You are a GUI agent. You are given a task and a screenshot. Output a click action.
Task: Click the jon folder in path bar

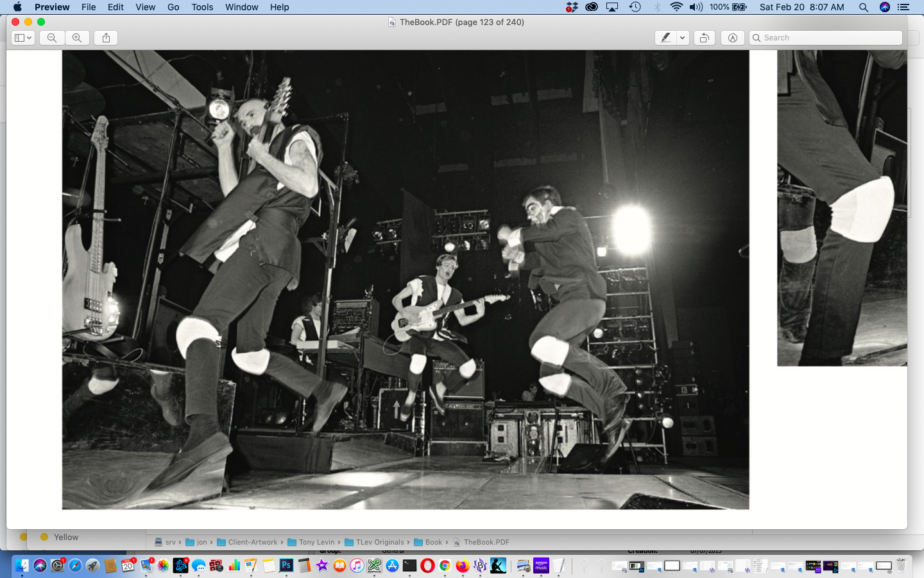196,542
